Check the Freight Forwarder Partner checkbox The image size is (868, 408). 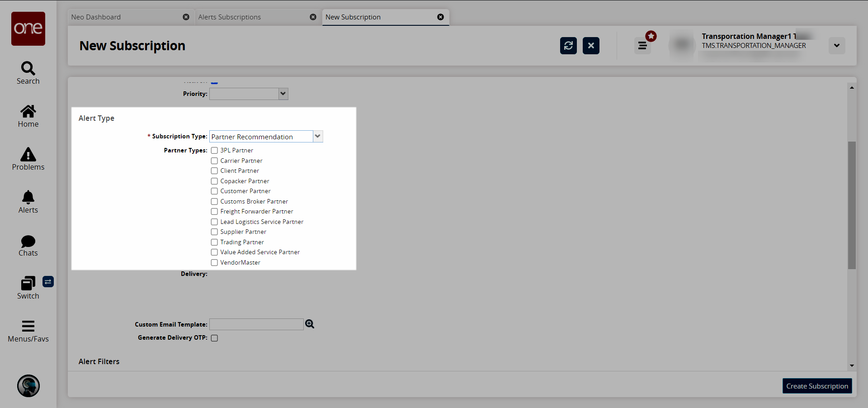point(214,212)
